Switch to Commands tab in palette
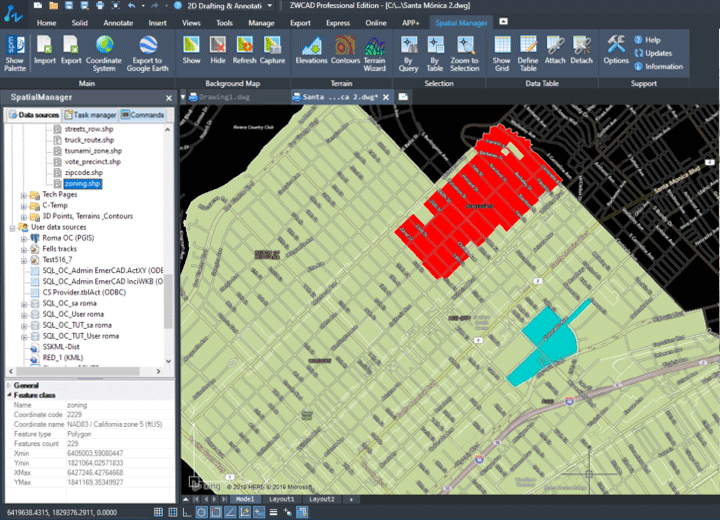The width and height of the screenshot is (720, 520). tap(142, 115)
